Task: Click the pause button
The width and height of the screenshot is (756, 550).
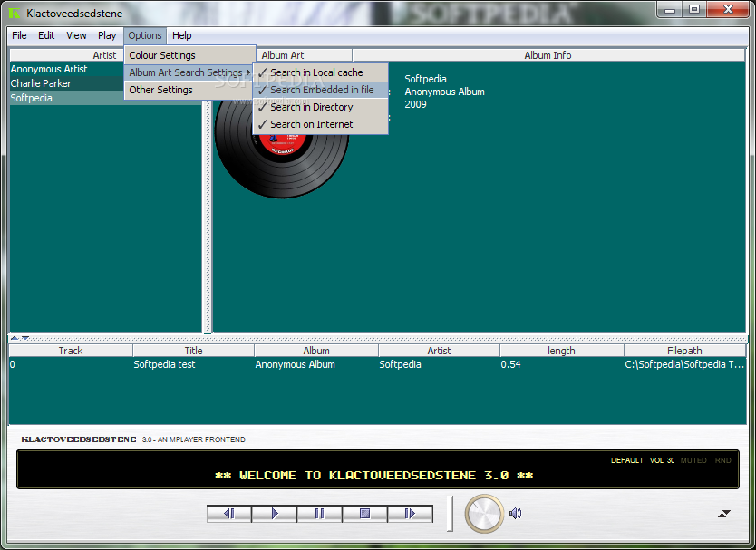Action: pyautogui.click(x=319, y=514)
